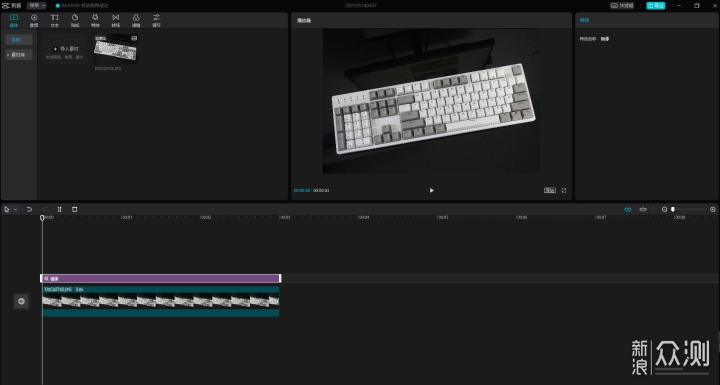Image resolution: width=720 pixels, height=385 pixels.
Task: Open the Transitions bow-tie icon tab
Action: pos(116,20)
